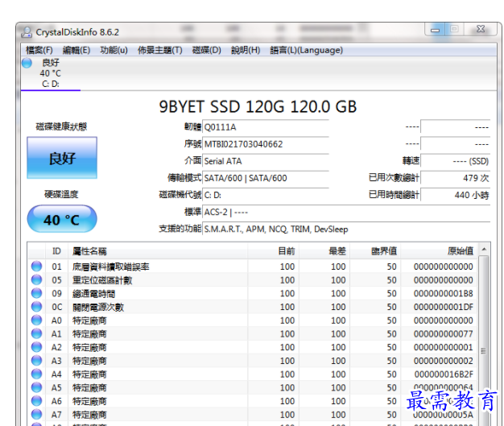Viewport: 504px width, 426px height.
Task: Click the 良好 health status button
Action: [62, 158]
